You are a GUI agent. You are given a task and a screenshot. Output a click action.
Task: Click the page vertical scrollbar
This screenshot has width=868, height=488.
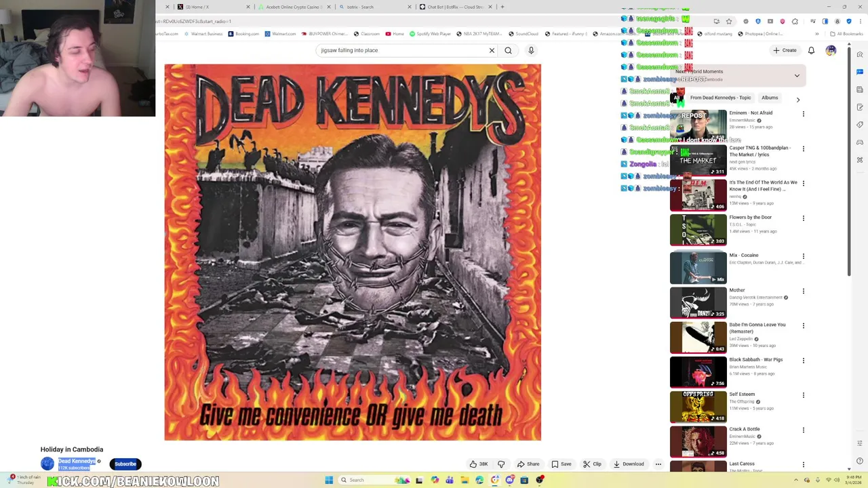[849, 163]
